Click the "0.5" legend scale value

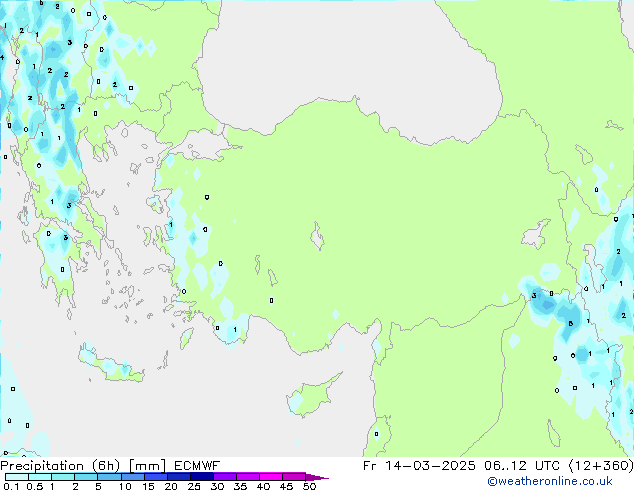[x=35, y=486]
